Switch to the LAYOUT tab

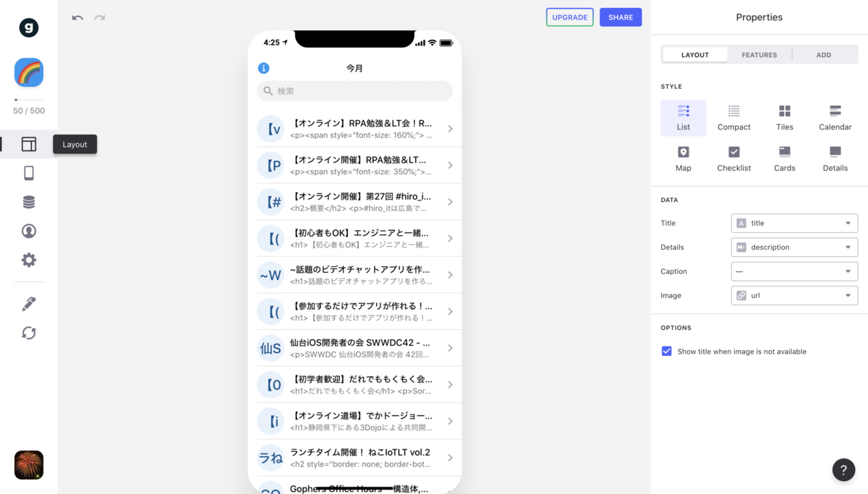point(695,55)
